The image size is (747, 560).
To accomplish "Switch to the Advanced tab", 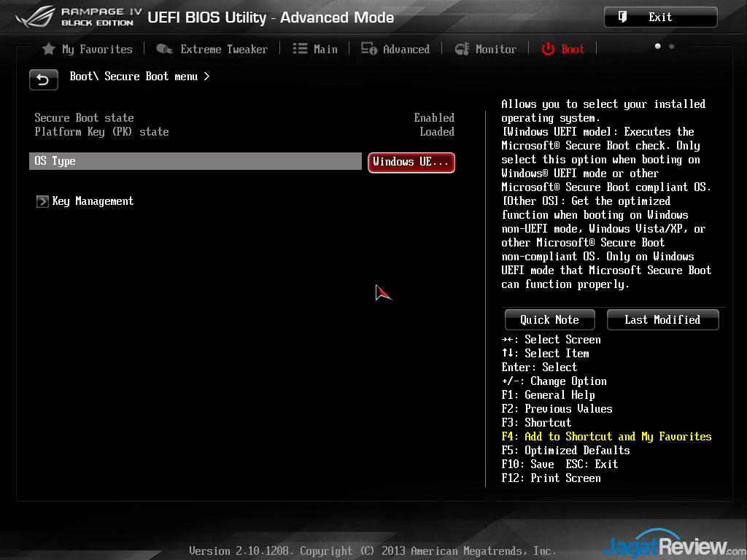I will 406,49.
